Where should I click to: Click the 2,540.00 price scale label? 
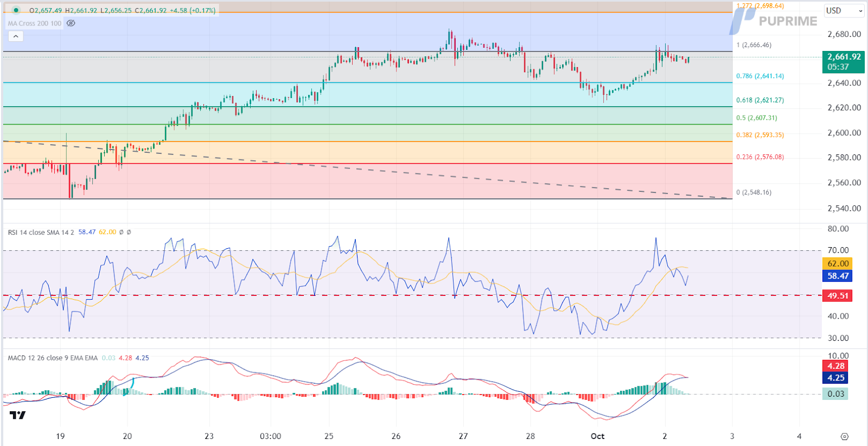[x=844, y=208]
